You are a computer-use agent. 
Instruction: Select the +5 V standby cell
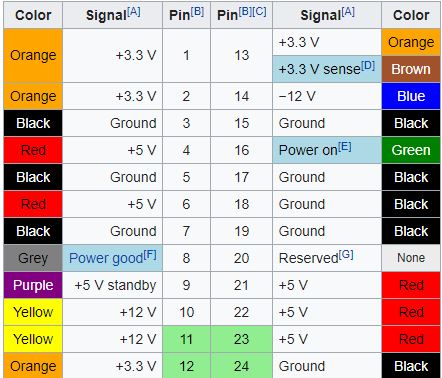click(112, 285)
